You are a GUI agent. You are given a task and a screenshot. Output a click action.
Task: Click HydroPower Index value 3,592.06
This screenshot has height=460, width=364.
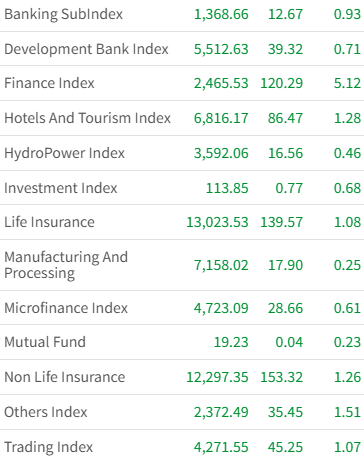(221, 153)
